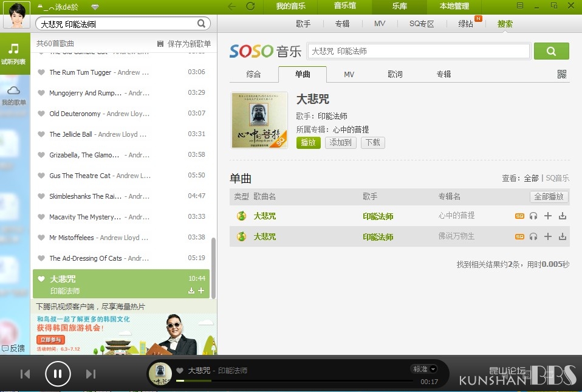582x392 pixels.
Task: Select the 歌词 results tab
Action: pyautogui.click(x=395, y=74)
